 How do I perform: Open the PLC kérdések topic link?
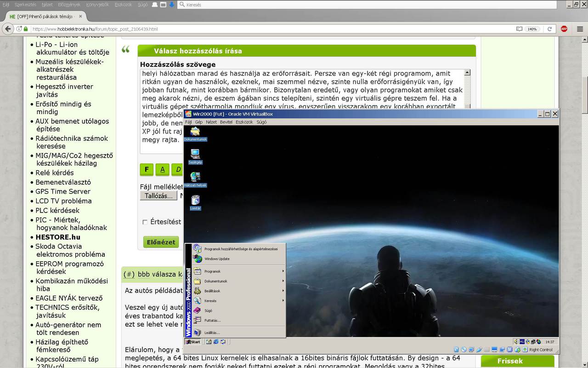coord(57,210)
